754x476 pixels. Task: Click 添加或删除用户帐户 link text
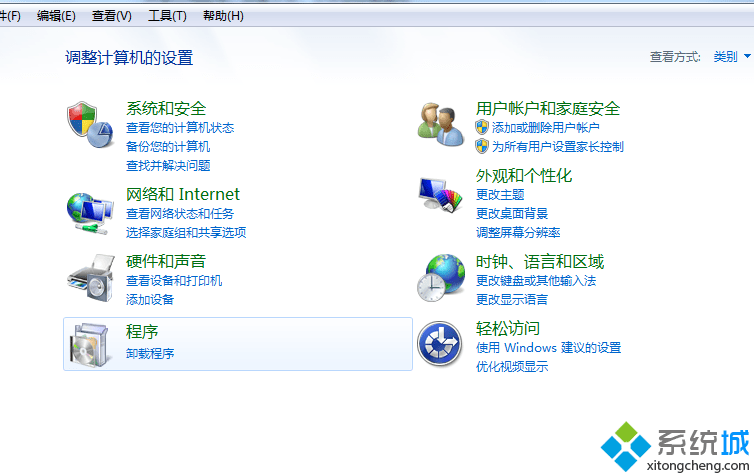click(x=545, y=127)
